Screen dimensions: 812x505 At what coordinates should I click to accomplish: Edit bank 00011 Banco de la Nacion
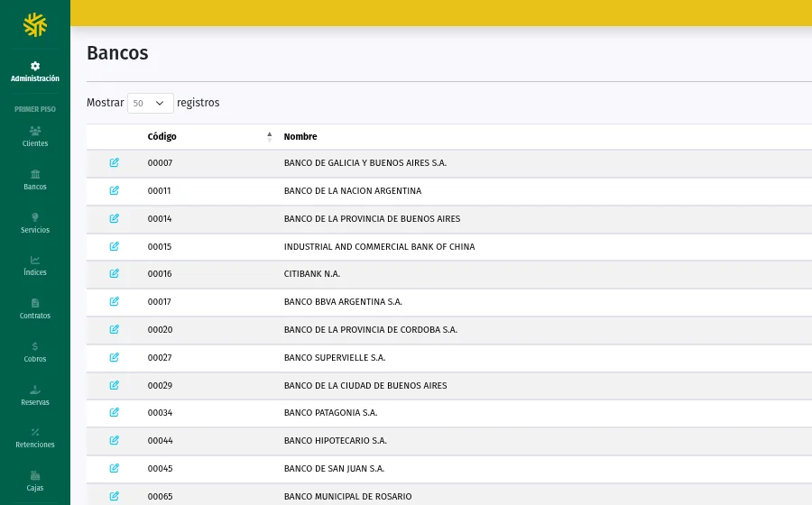click(x=115, y=190)
